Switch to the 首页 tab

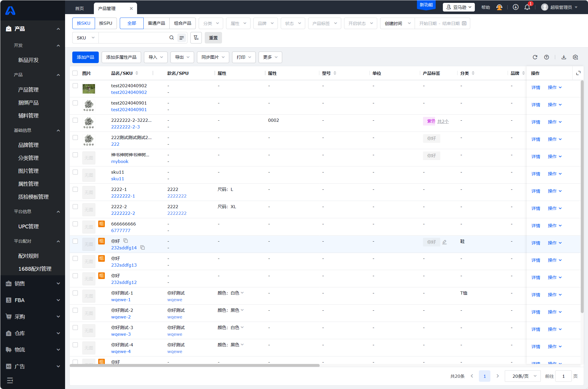(79, 8)
